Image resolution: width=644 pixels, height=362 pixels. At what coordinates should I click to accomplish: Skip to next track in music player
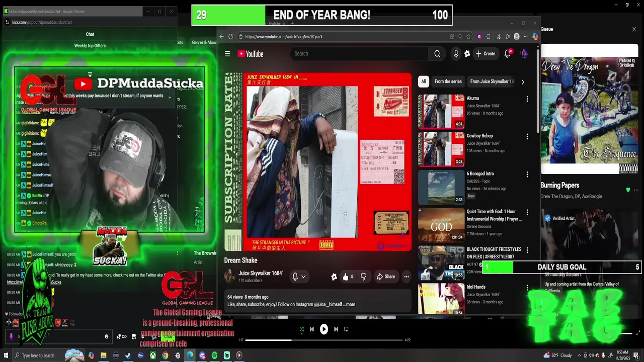click(x=336, y=329)
